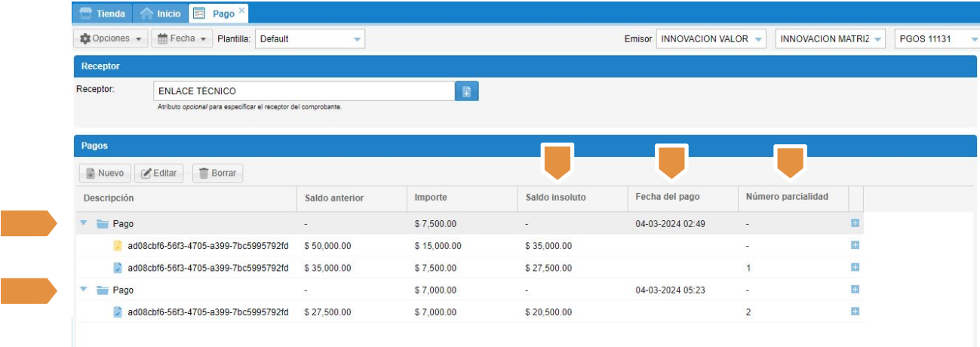Open the Opciones menu
The image size is (980, 347).
(x=110, y=38)
